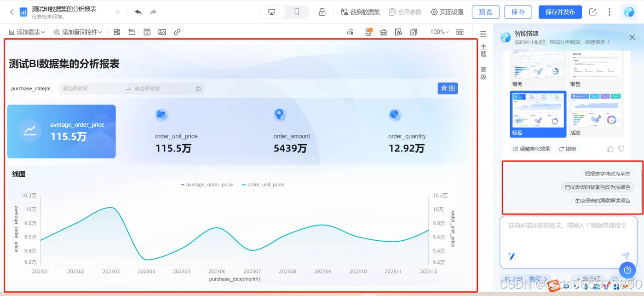Open 页面设置 page settings

pyautogui.click(x=447, y=12)
